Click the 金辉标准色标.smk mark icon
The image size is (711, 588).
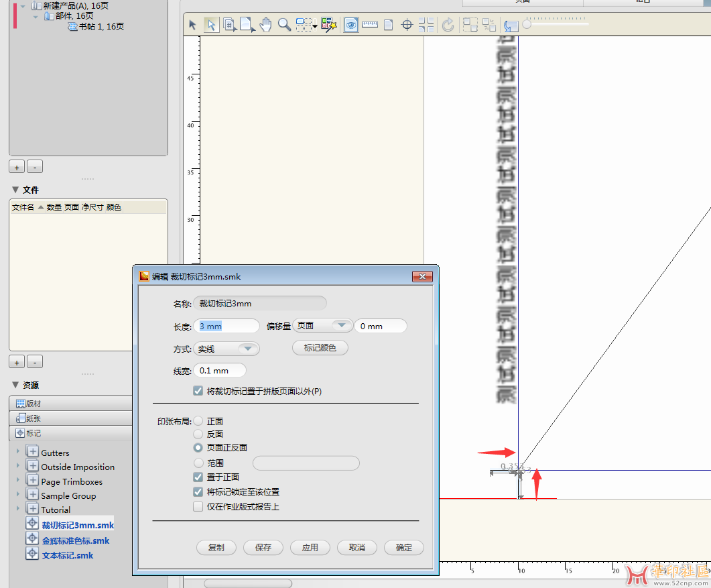tap(32, 539)
